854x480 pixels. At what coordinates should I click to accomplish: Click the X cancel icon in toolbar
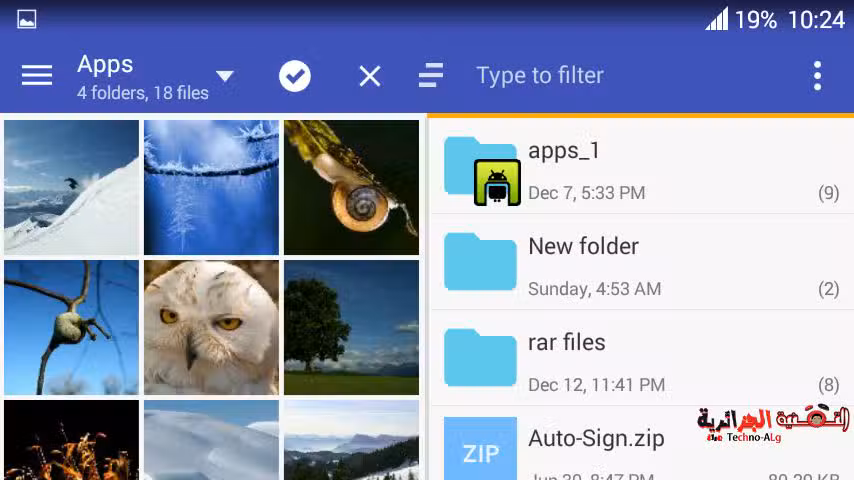(370, 76)
